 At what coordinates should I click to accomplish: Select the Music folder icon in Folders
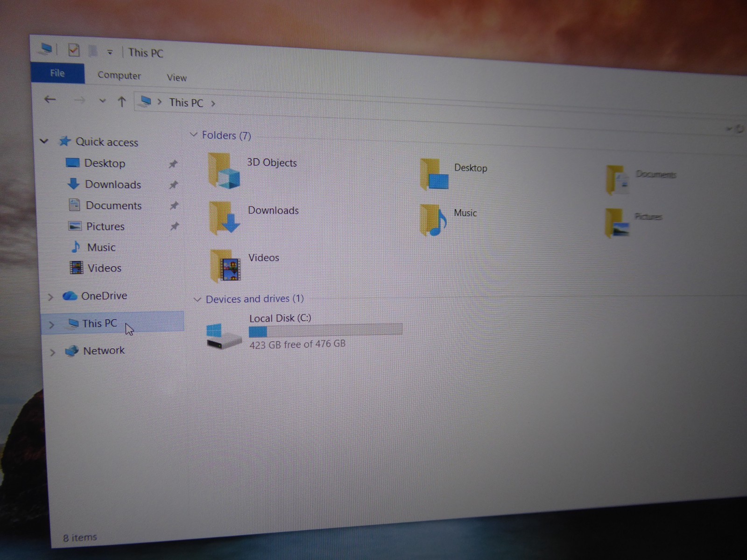pos(433,220)
